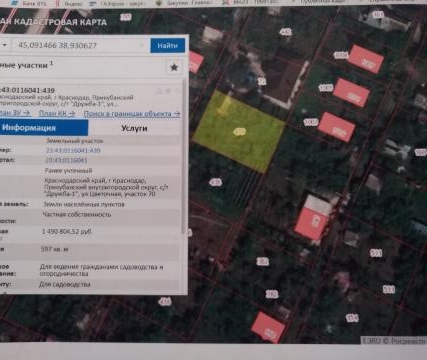Click the coordinates search input field
Screen dimensions: 427x360
pos(80,45)
